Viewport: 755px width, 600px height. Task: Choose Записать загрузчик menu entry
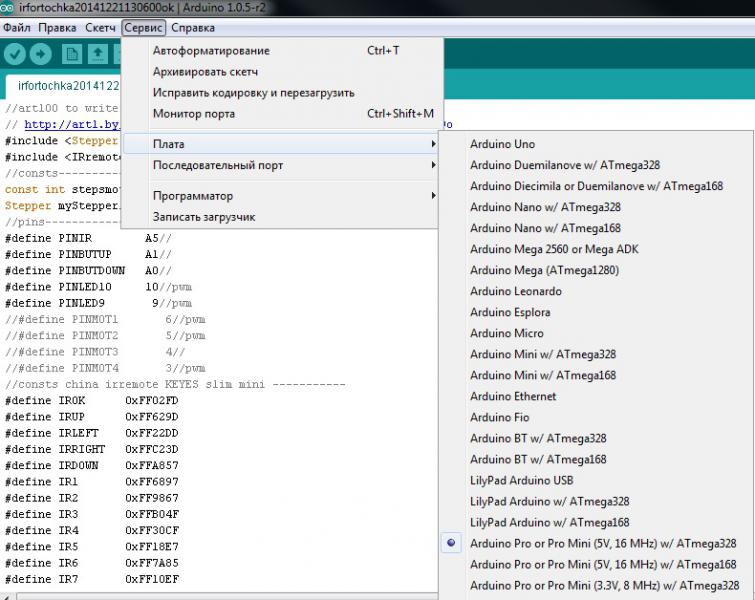280,217
